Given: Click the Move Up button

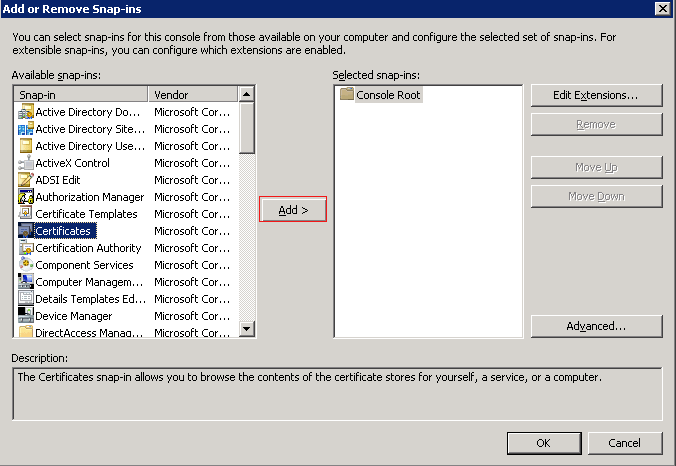Looking at the screenshot, I should 597,167.
